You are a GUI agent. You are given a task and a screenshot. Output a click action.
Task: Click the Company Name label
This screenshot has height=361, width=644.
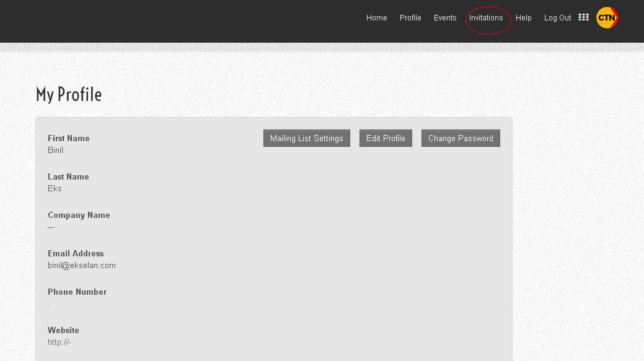pos(79,215)
